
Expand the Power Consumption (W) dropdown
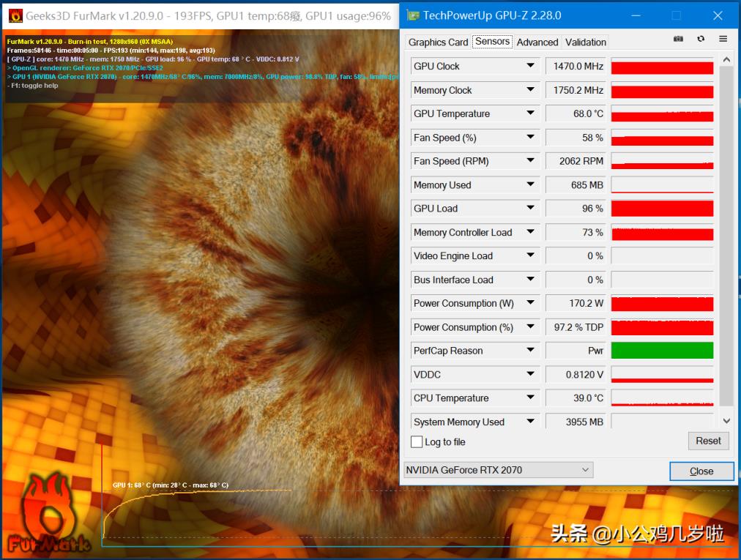pos(530,302)
